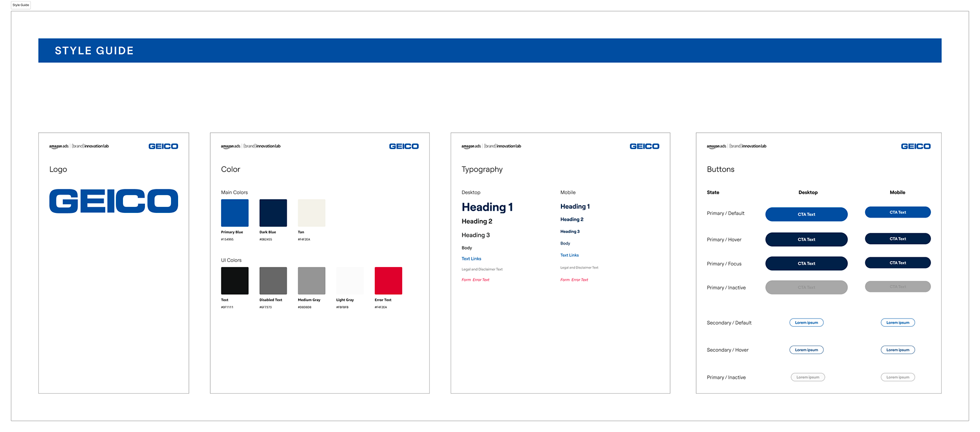Click the mobile Form Error Text sample

tap(574, 280)
